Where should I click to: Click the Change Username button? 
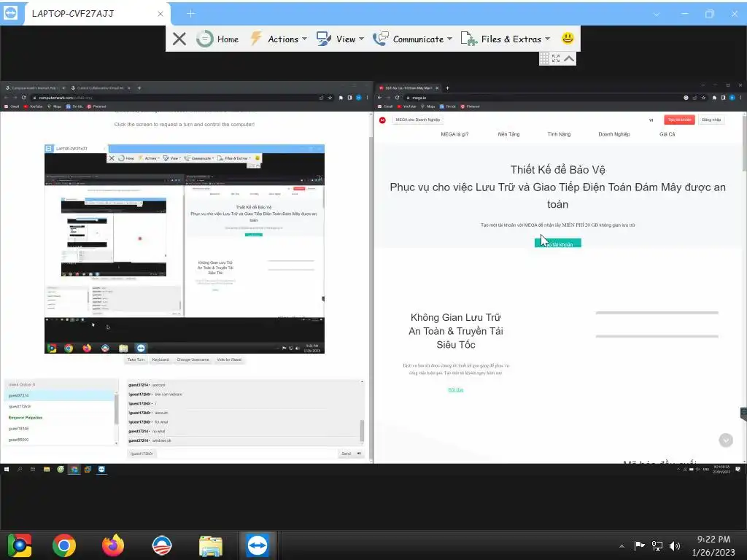193,359
